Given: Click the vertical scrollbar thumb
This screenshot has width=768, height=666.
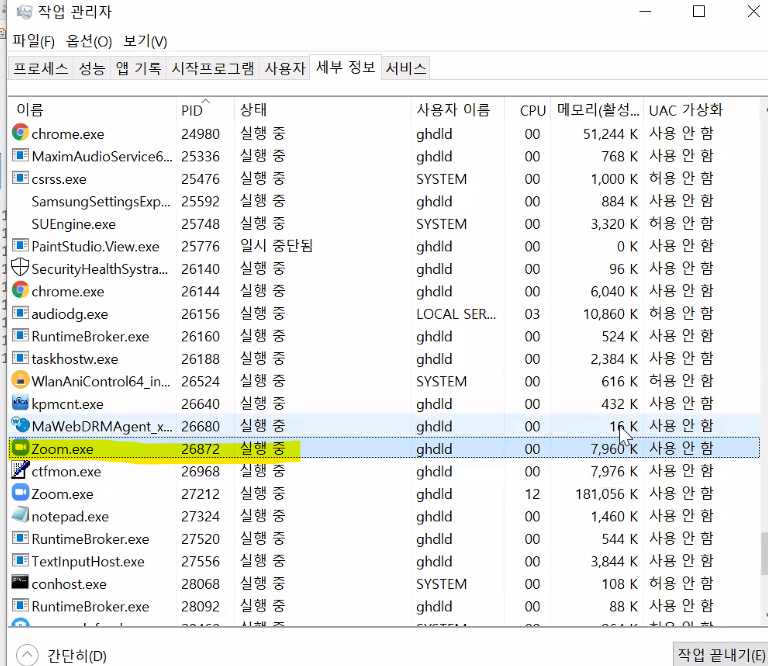Looking at the screenshot, I should click(764, 553).
